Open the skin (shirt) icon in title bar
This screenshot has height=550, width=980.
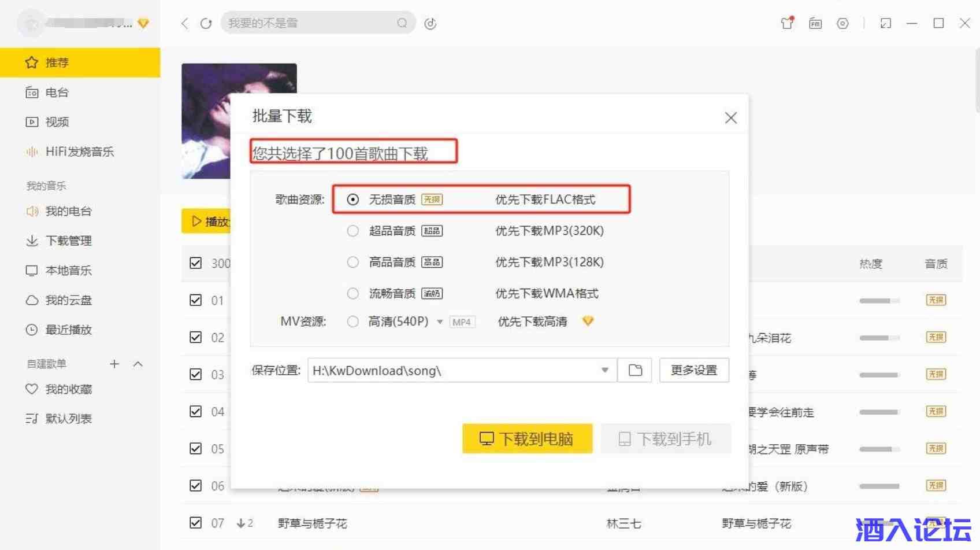(787, 23)
